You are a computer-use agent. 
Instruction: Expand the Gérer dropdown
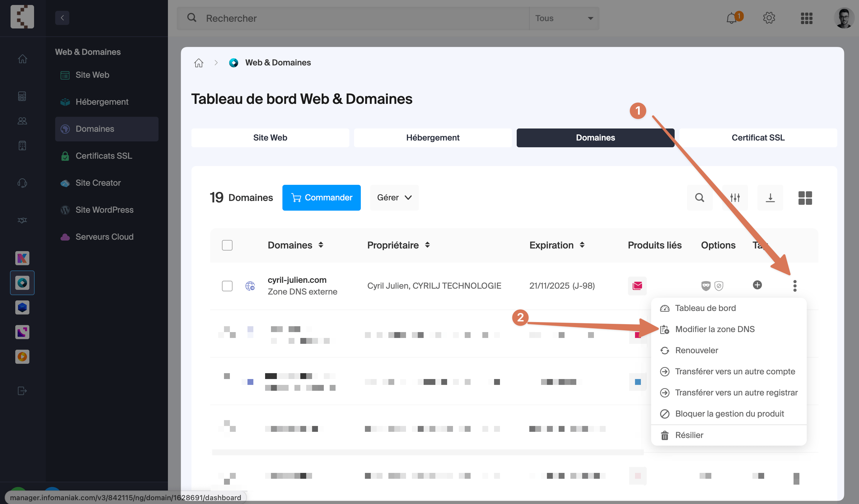point(394,197)
